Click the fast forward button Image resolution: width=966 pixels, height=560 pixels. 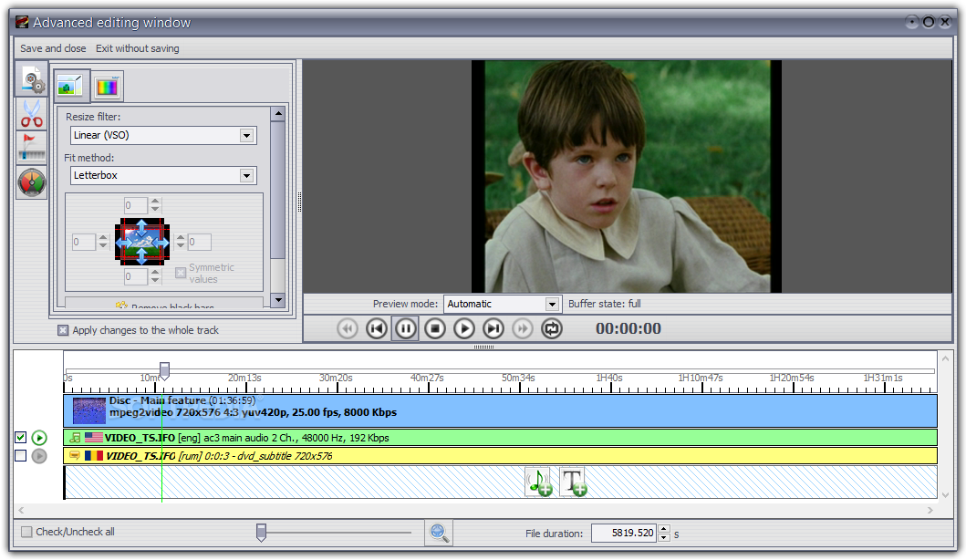click(x=523, y=328)
